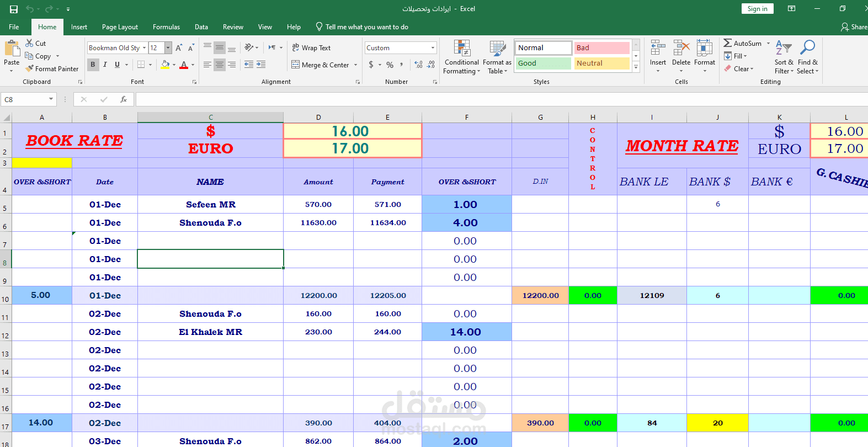Click the Fill Color paint bucket
Screen dimensions: 868x447
[165, 65]
